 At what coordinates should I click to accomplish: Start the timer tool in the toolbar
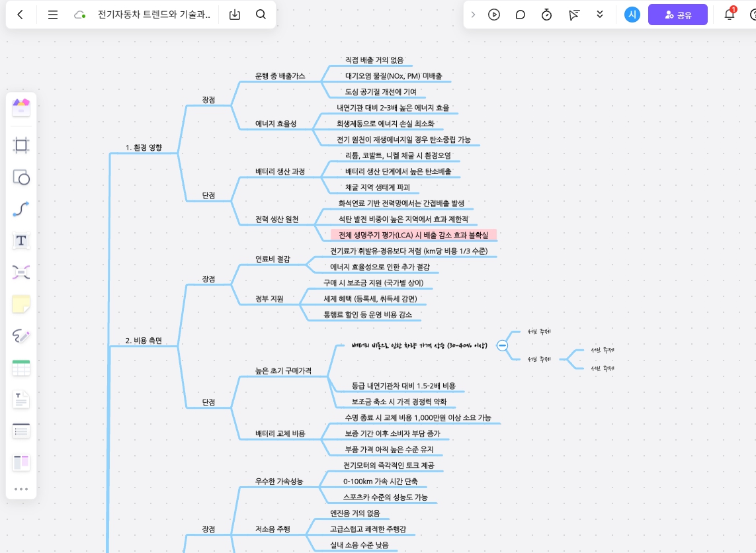point(547,15)
